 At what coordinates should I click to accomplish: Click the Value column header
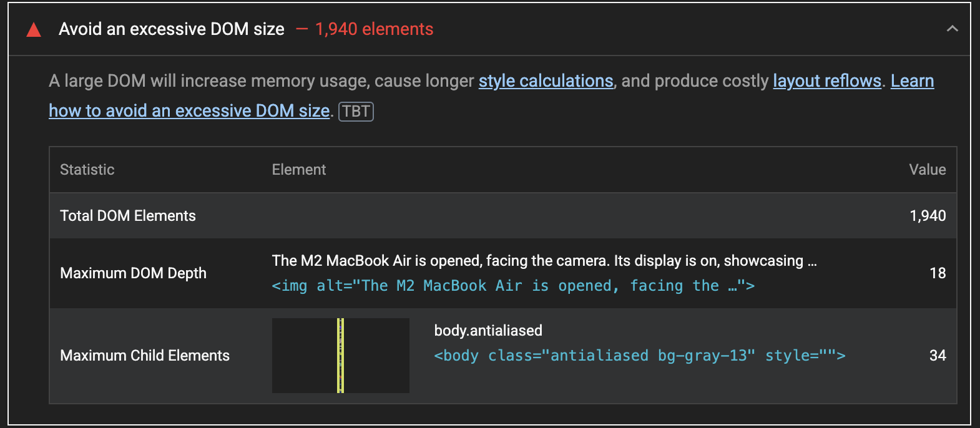928,169
